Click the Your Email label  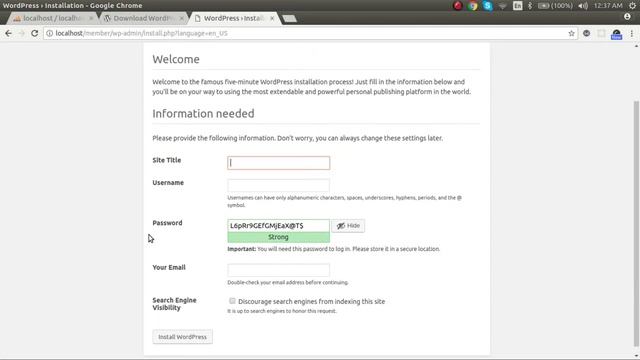[169, 267]
